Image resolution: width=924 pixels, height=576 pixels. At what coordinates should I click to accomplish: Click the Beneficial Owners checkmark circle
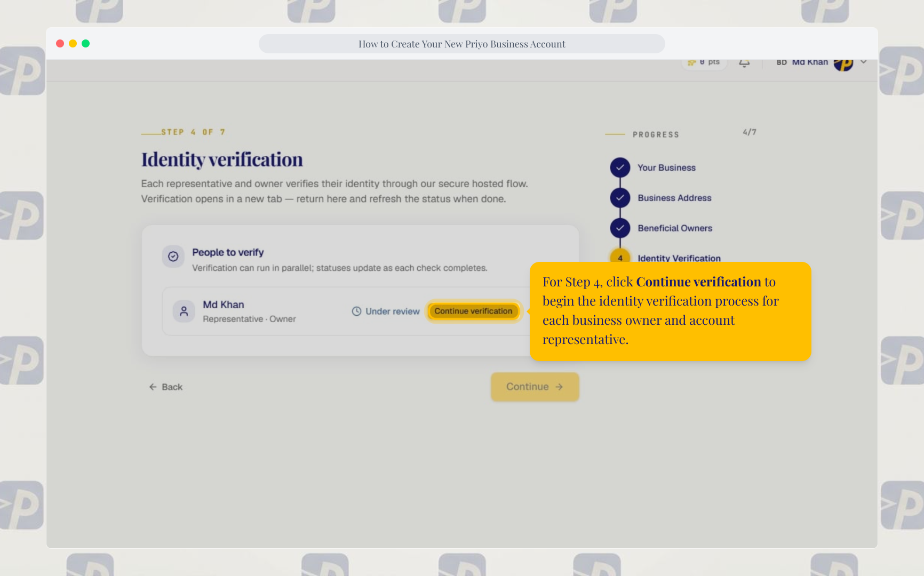[620, 228]
